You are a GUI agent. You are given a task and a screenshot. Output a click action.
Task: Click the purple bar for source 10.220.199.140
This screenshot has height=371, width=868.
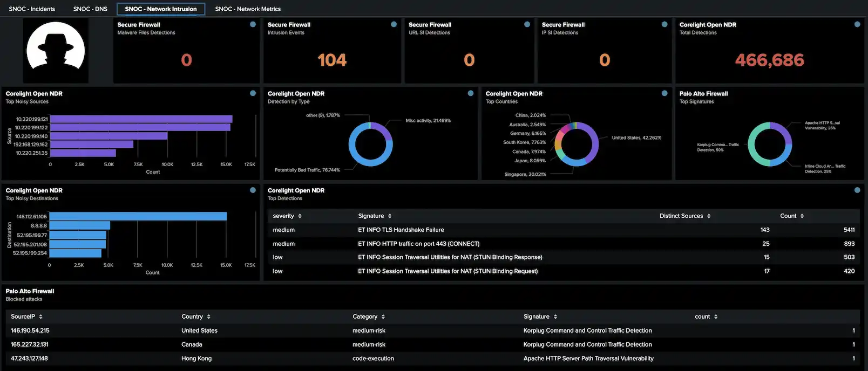pyautogui.click(x=109, y=136)
